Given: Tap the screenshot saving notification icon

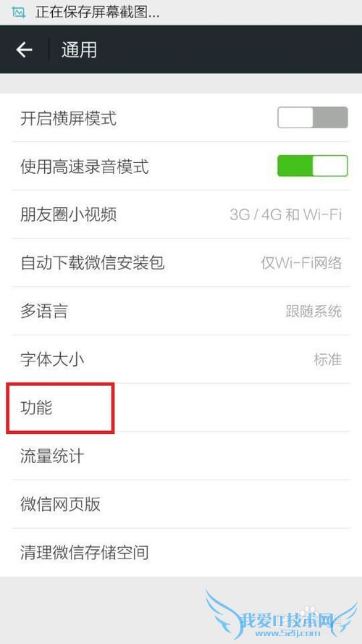Looking at the screenshot, I should click(19, 12).
